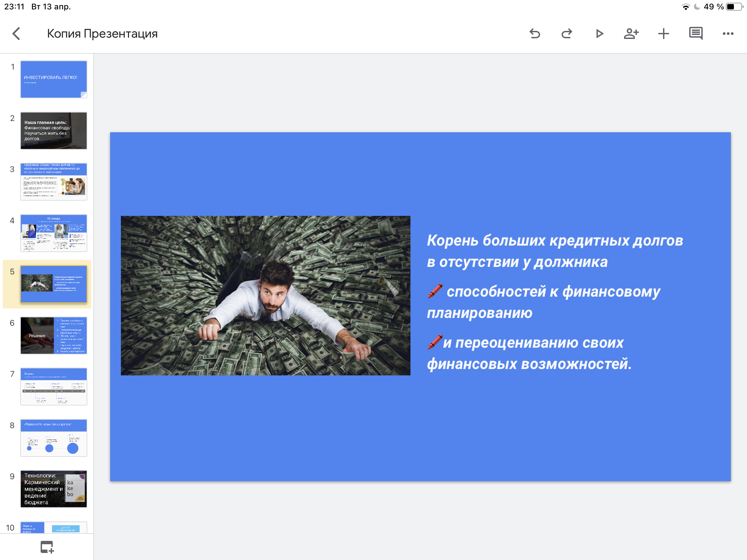Click the undo arrow icon
Viewport: 747px width, 560px height.
pyautogui.click(x=535, y=34)
